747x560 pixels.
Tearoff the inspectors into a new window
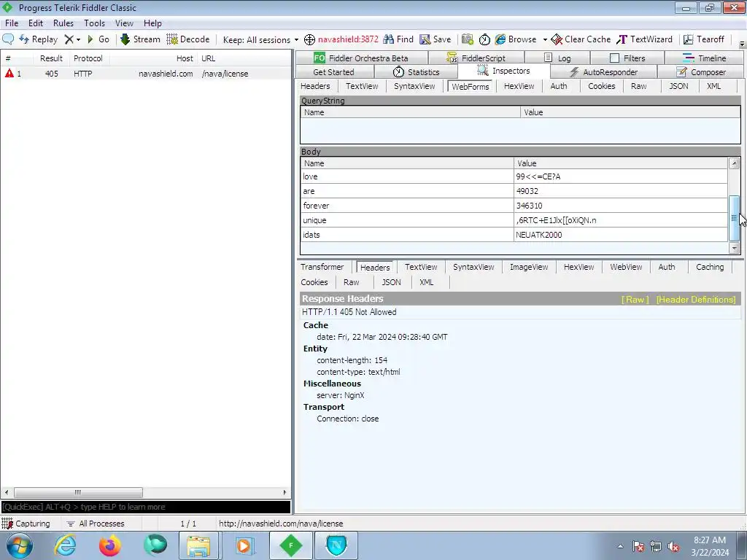[704, 39]
